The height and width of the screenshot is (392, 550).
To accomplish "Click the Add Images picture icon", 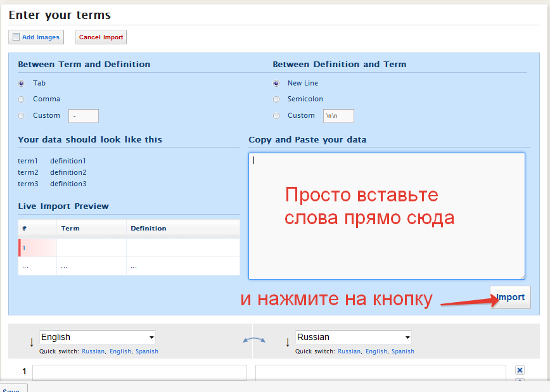I will point(16,37).
